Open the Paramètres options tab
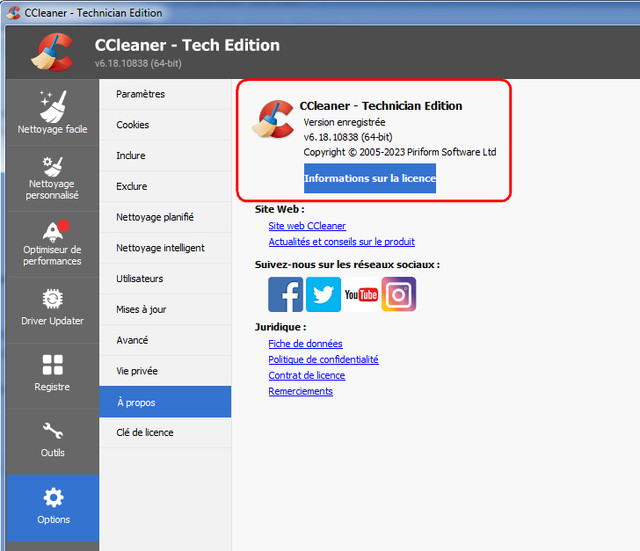Image resolution: width=640 pixels, height=551 pixels. point(165,94)
